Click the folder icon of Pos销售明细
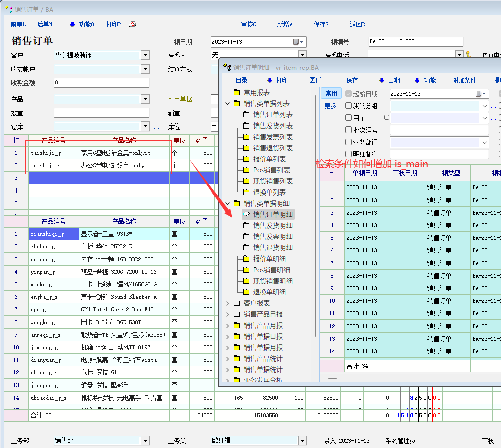 click(246, 270)
